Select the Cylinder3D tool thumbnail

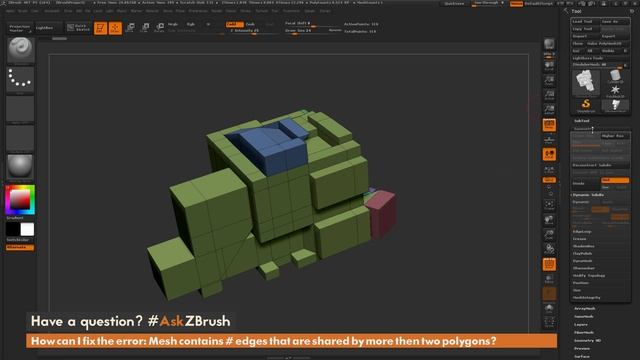point(615,76)
